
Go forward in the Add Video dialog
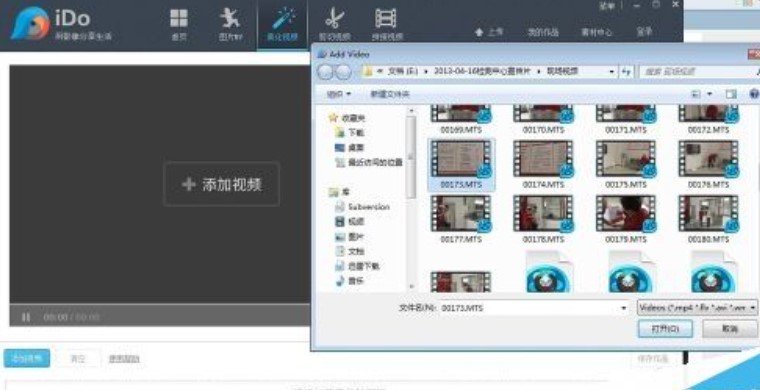pos(343,72)
